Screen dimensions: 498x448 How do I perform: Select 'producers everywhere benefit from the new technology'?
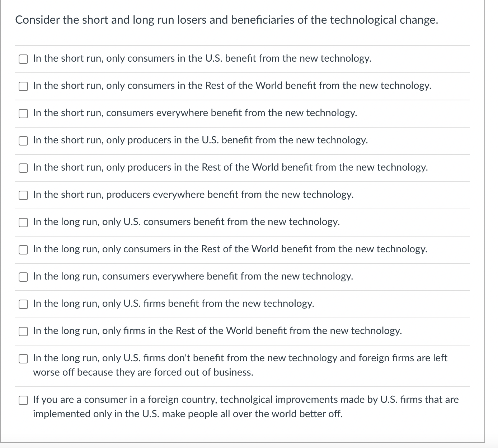(23, 195)
